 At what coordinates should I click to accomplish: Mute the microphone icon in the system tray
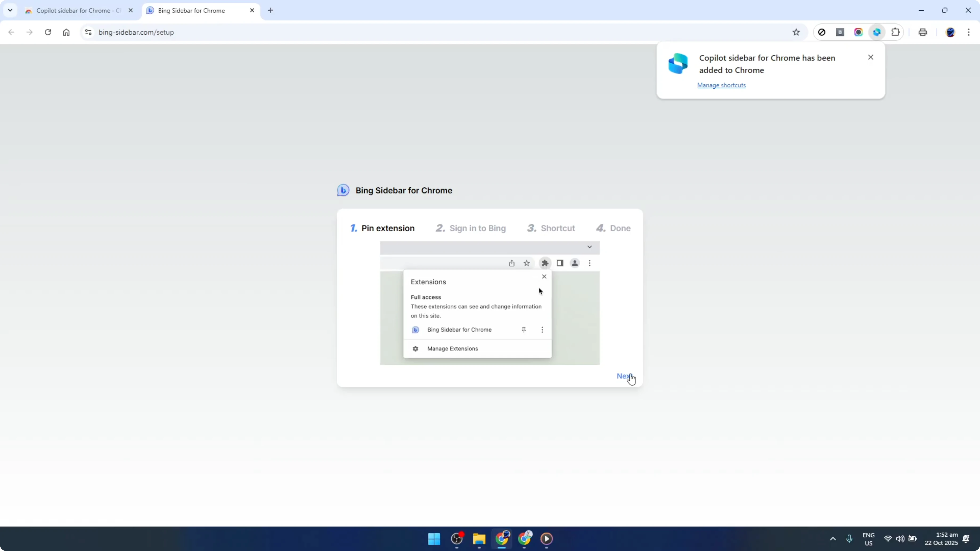(850, 539)
